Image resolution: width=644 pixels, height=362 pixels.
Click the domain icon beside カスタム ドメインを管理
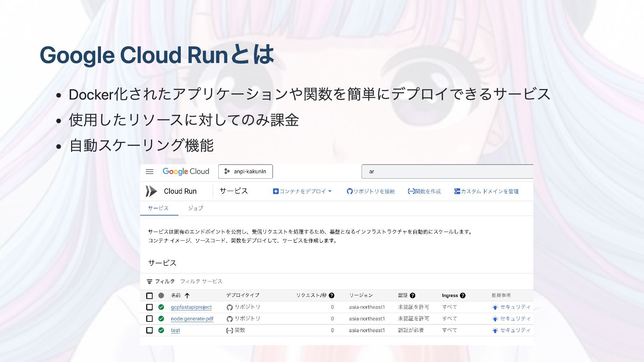(x=457, y=191)
